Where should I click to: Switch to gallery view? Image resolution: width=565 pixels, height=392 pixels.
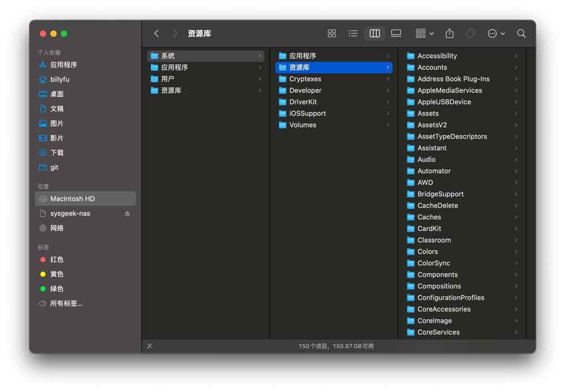[396, 34]
